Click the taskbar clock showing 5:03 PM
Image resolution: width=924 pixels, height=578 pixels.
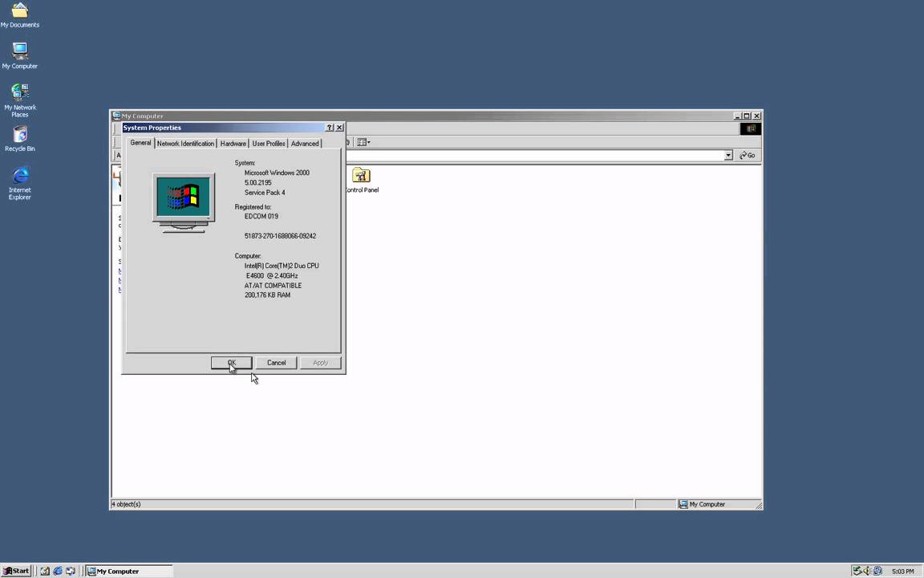coord(903,571)
